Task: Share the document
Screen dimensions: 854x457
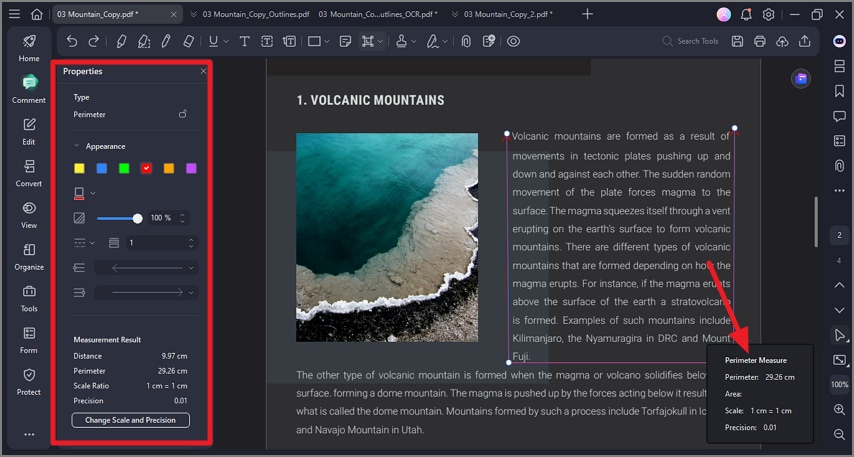Action: coord(804,41)
